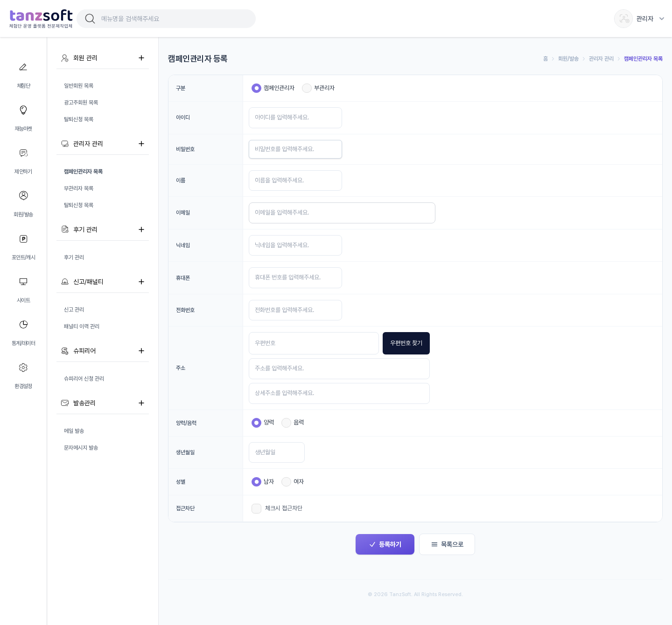Choose the 양력 calendar radio

(x=256, y=423)
